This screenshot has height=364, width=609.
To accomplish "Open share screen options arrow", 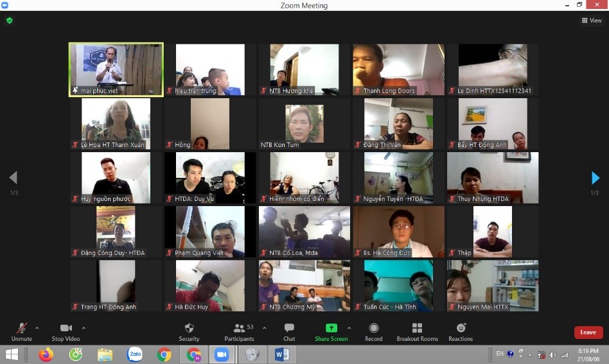I will click(x=349, y=328).
